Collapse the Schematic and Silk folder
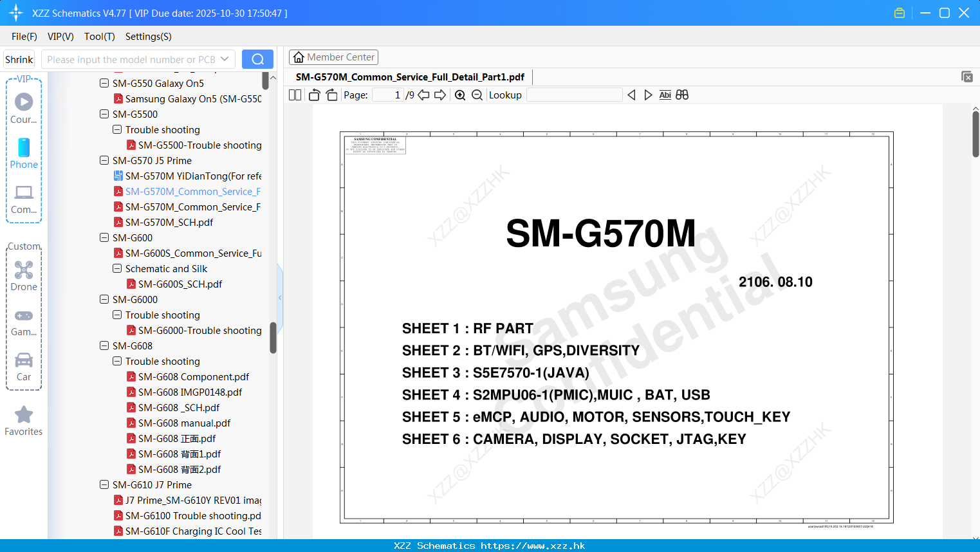Screen dimensions: 980x552 [117, 268]
